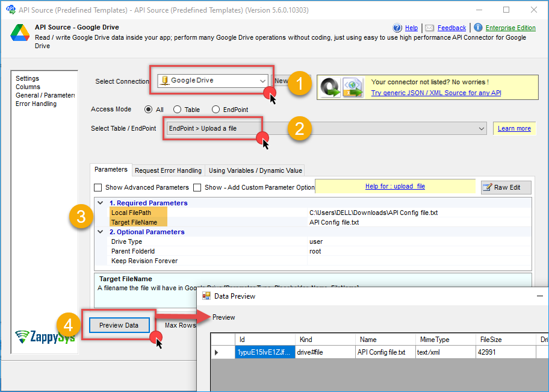Enable Show Advanced Parameters checkbox
Viewport: 549px width, 392px height.
(x=98, y=187)
